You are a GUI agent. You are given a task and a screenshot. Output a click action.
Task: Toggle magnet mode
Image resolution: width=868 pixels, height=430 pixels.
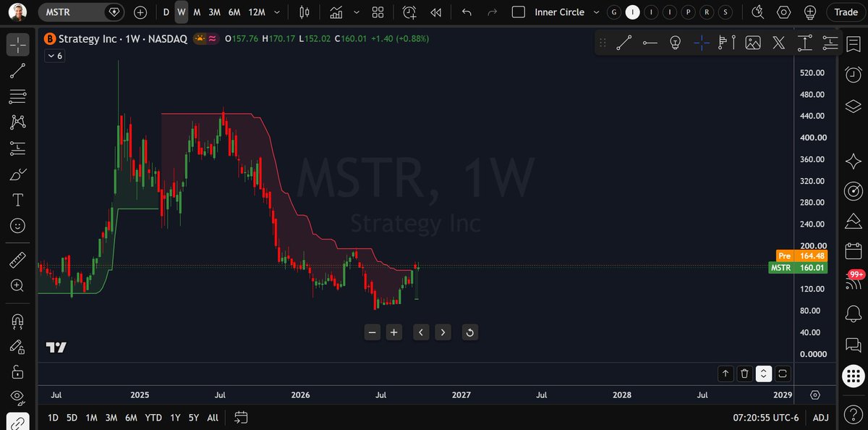[x=18, y=321]
